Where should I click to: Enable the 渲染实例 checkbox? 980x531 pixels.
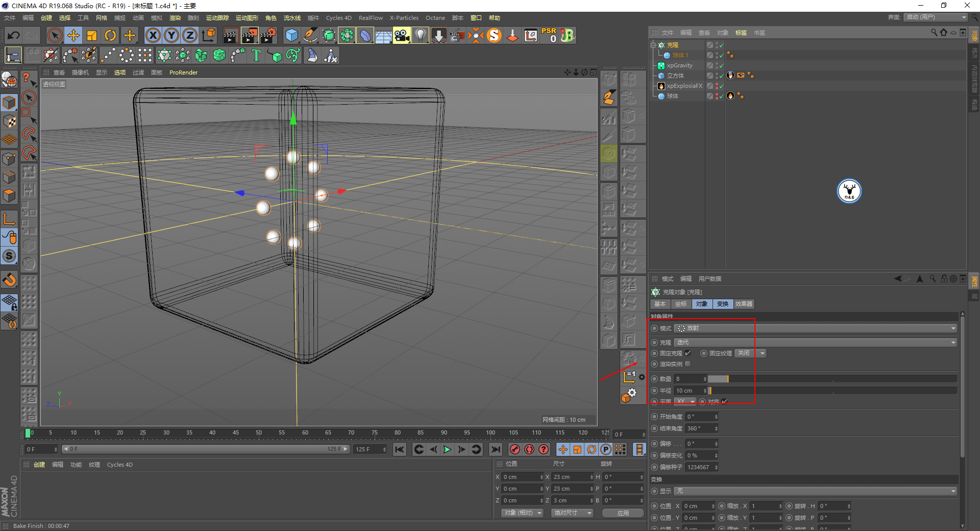(x=688, y=364)
